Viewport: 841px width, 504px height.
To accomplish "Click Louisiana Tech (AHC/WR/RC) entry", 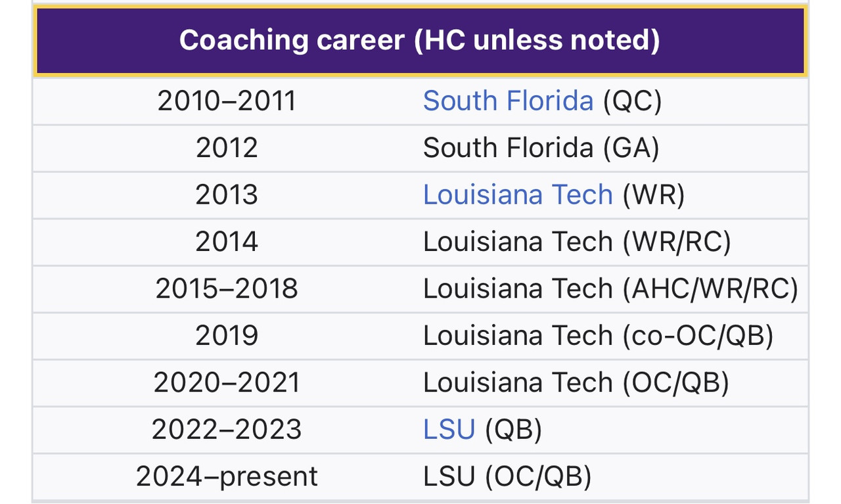I will coord(610,289).
